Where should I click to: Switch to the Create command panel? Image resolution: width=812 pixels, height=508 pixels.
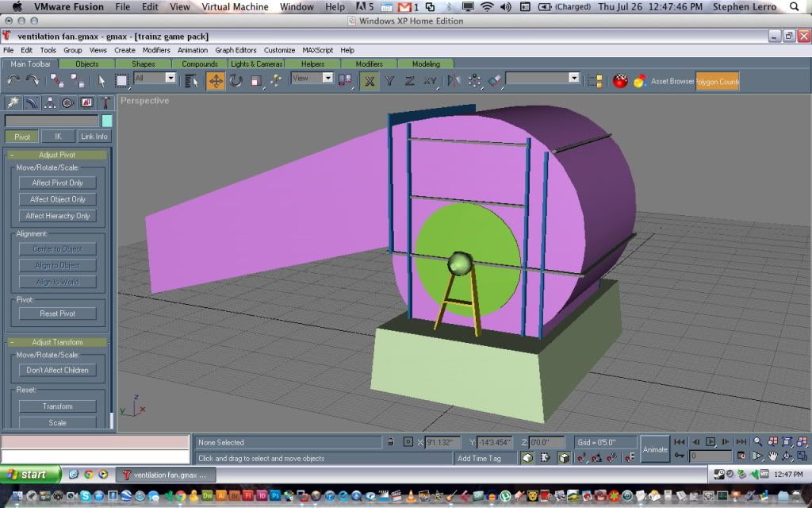13,102
